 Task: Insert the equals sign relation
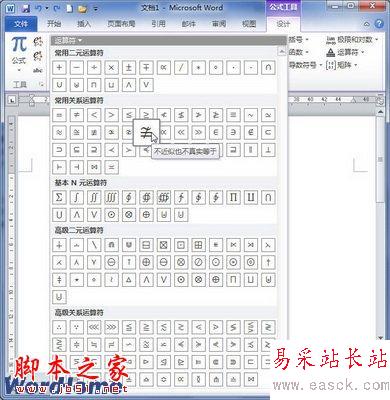(x=59, y=115)
